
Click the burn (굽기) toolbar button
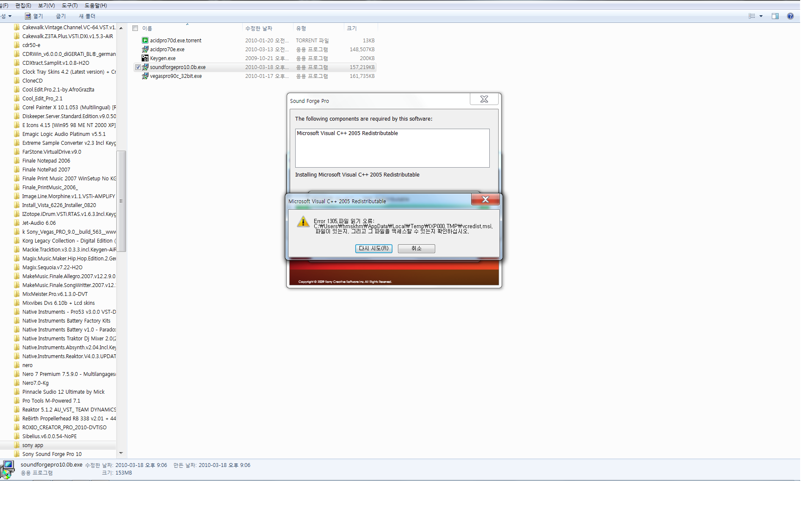[x=61, y=16]
